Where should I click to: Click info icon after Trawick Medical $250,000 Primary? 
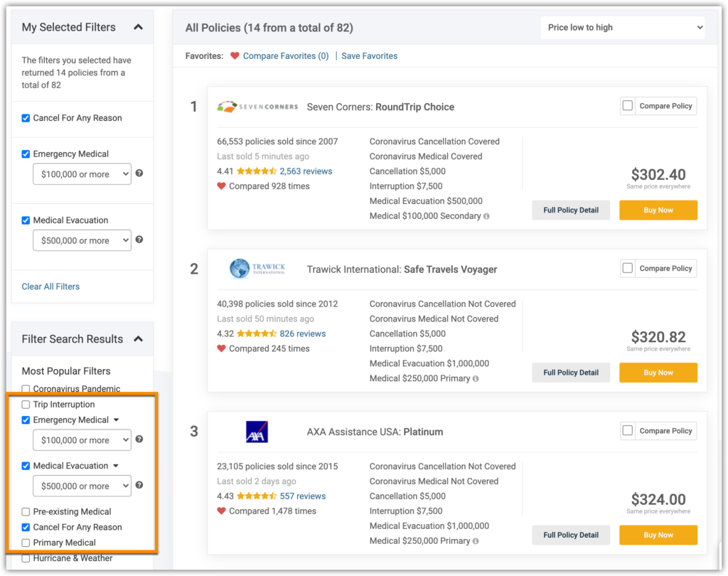(476, 378)
